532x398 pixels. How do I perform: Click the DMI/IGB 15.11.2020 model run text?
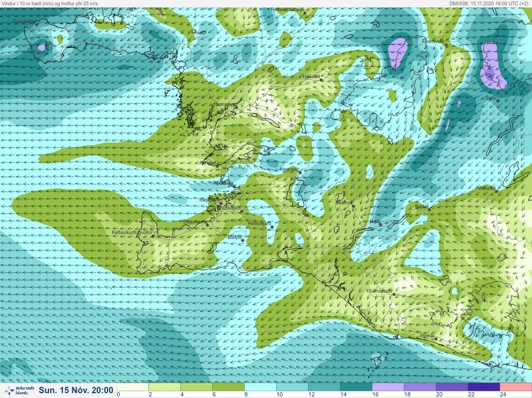tap(490, 3)
